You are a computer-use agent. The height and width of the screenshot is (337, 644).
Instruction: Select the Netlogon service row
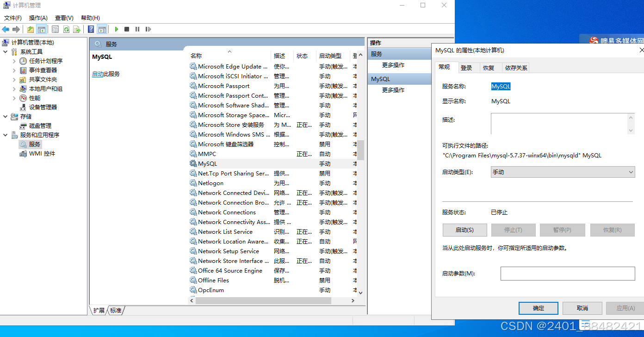(272, 183)
